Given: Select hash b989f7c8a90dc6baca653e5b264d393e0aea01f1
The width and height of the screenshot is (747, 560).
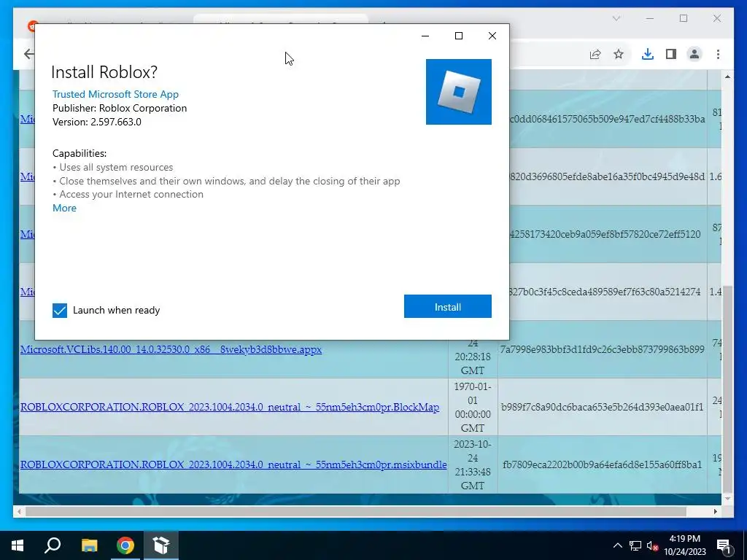Looking at the screenshot, I should (602, 407).
